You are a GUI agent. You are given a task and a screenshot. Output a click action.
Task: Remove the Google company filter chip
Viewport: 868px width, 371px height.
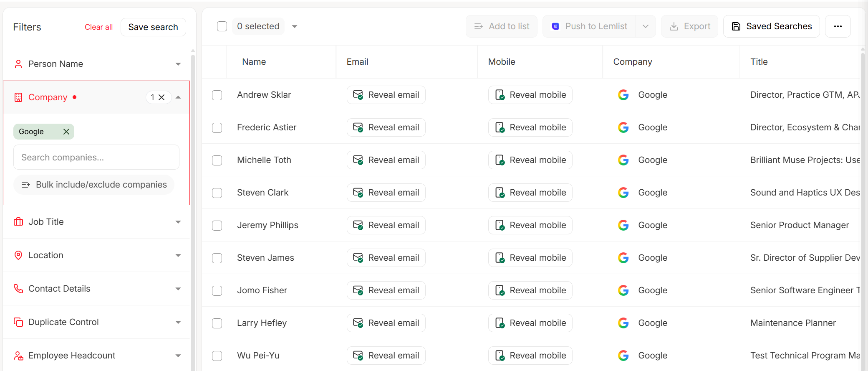click(x=66, y=132)
